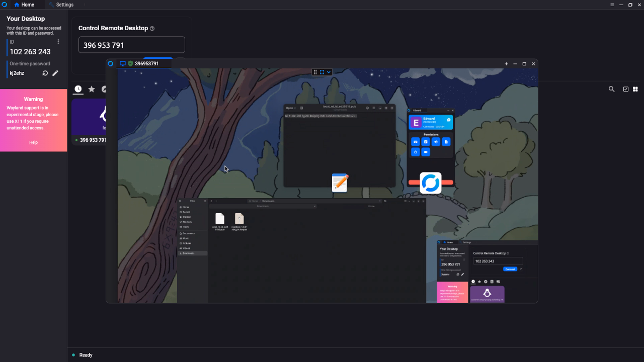The height and width of the screenshot is (362, 644).
Task: Click the remote toolbar drag grip icon
Action: coord(315,72)
